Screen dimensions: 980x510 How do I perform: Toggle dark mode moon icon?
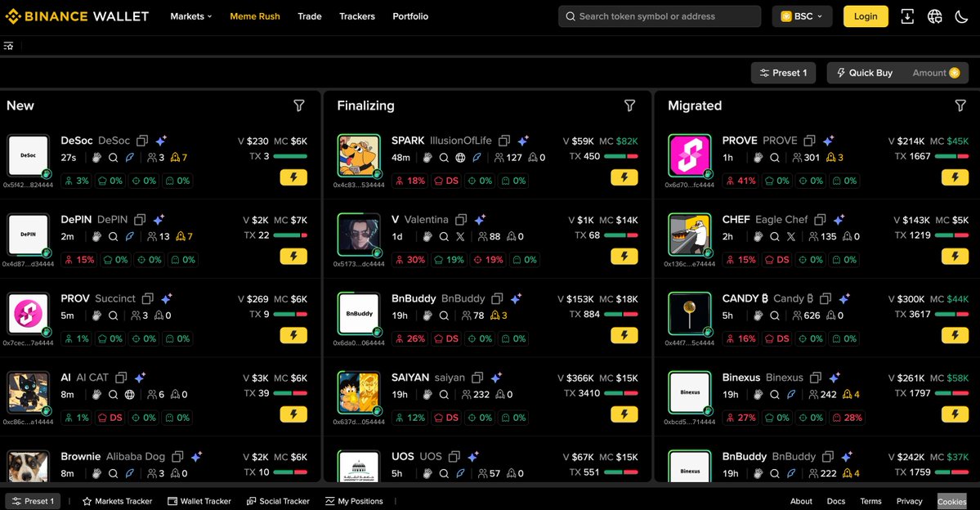pos(961,17)
